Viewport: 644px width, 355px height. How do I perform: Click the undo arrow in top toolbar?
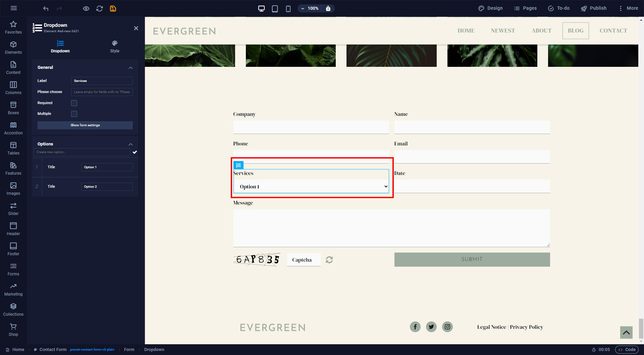[x=46, y=8]
